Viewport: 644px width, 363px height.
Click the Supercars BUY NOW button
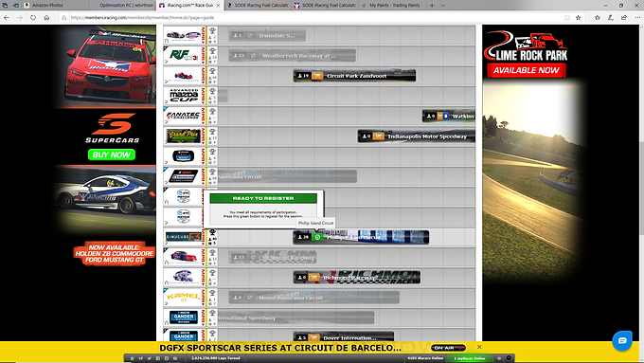(x=112, y=154)
